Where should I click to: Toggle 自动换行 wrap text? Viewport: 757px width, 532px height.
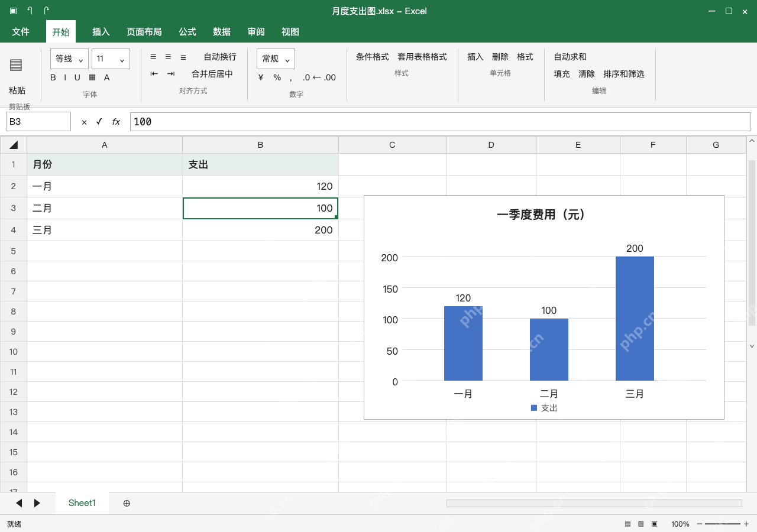click(220, 57)
